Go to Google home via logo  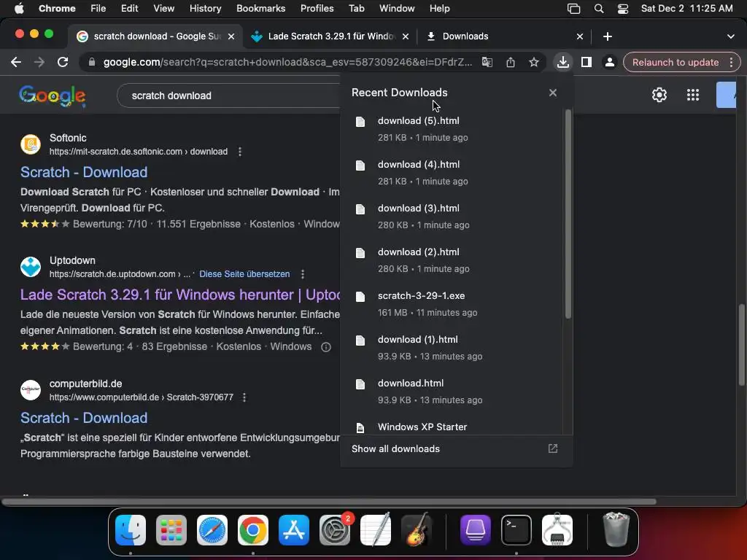53,96
